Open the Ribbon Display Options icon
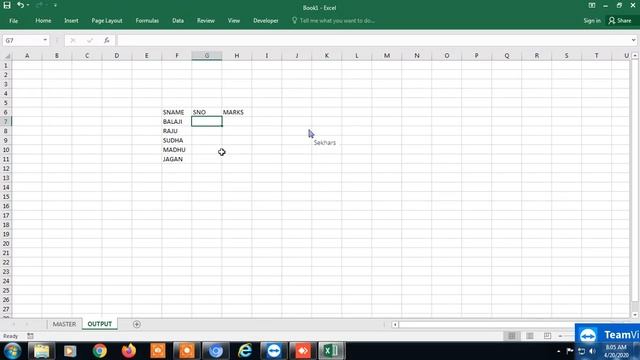This screenshot has width=640, height=360. point(591,5)
